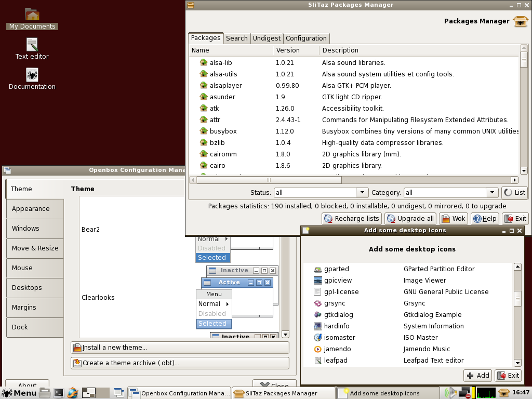The width and height of the screenshot is (532, 399).
Task: Click the Packages Manager box logo icon
Action: [521, 21]
